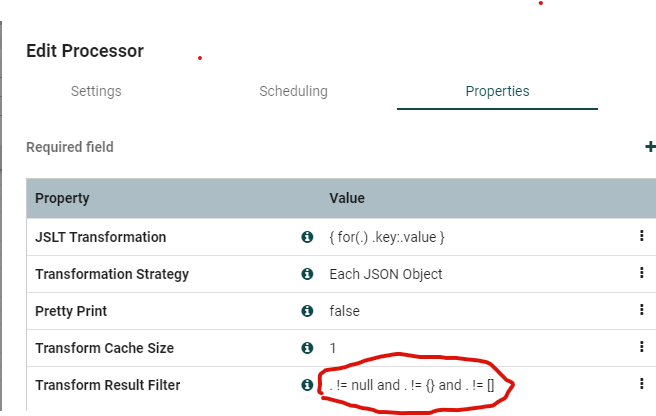Edit the Transform Result Filter expression
Image resolution: width=656 pixels, height=416 pixels.
coord(420,384)
